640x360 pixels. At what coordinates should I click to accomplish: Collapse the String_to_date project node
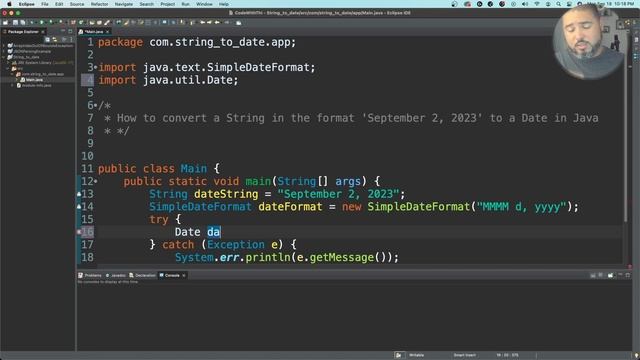point(3,57)
